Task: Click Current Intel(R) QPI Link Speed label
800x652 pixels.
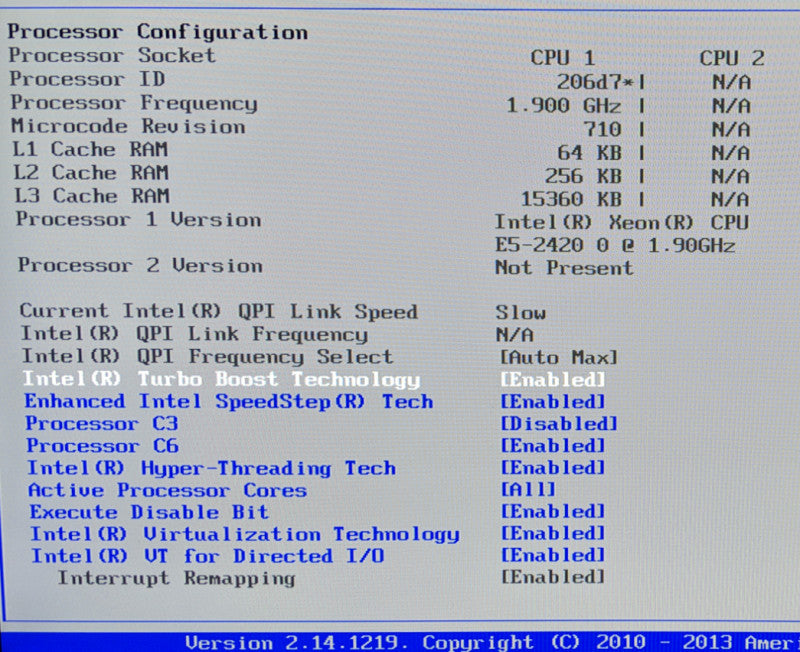Action: point(219,312)
